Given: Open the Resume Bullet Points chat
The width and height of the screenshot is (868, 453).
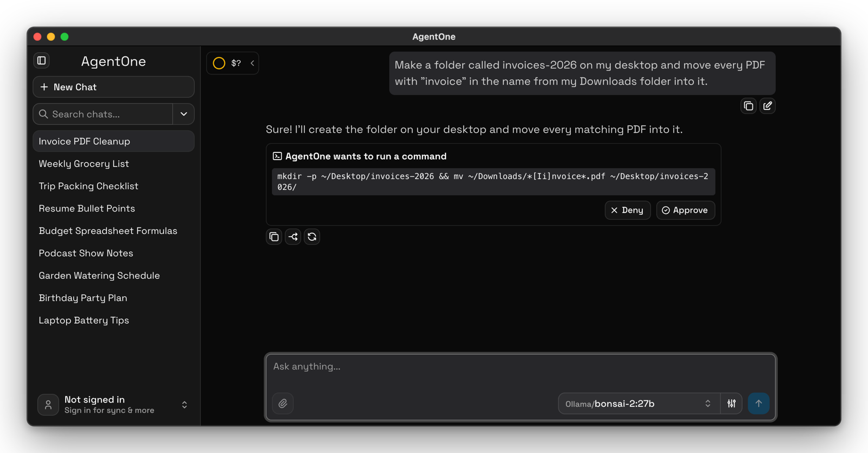Looking at the screenshot, I should coord(113,208).
